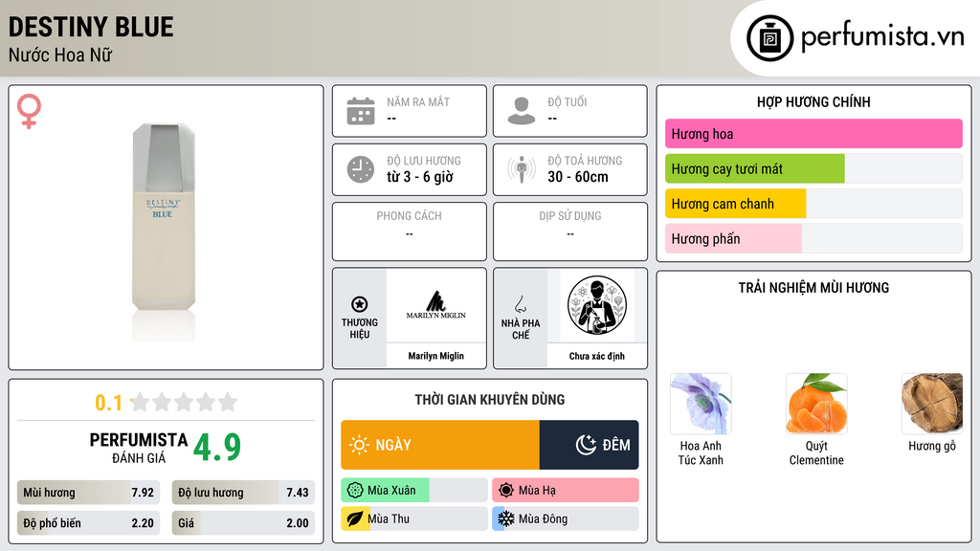Click the perfumista.vn perfume bottle logo icon

tap(769, 38)
